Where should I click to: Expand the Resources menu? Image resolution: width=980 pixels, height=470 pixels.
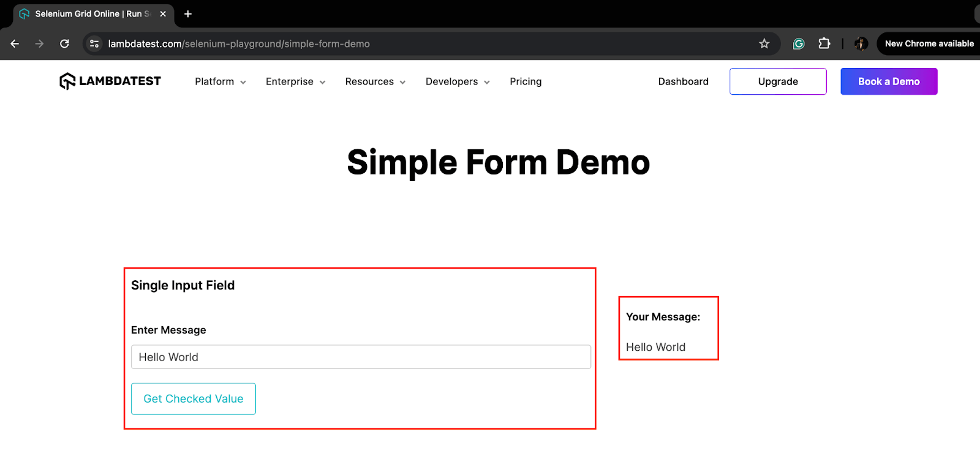pos(375,81)
